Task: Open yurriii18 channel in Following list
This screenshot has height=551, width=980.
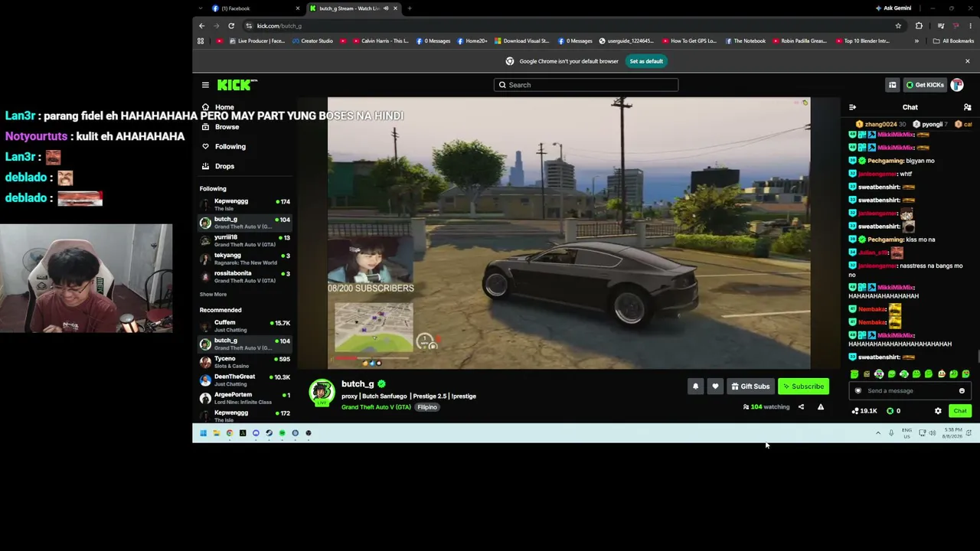Action: pyautogui.click(x=244, y=241)
